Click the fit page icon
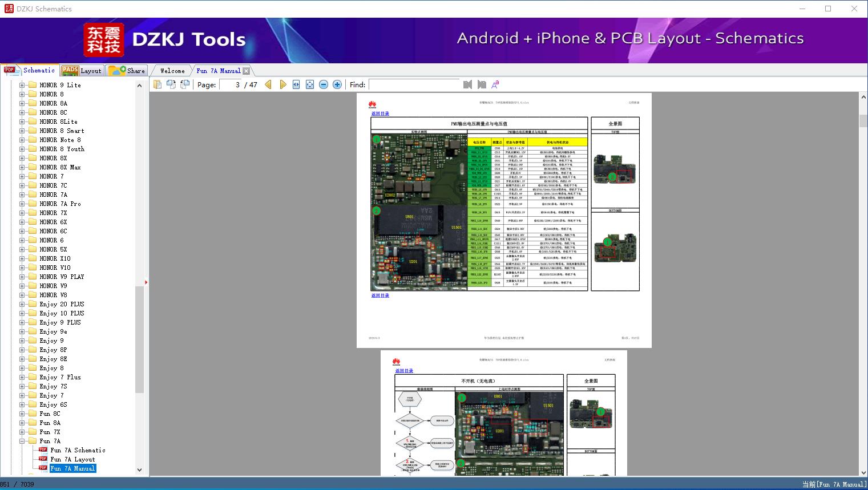 pyautogui.click(x=310, y=84)
